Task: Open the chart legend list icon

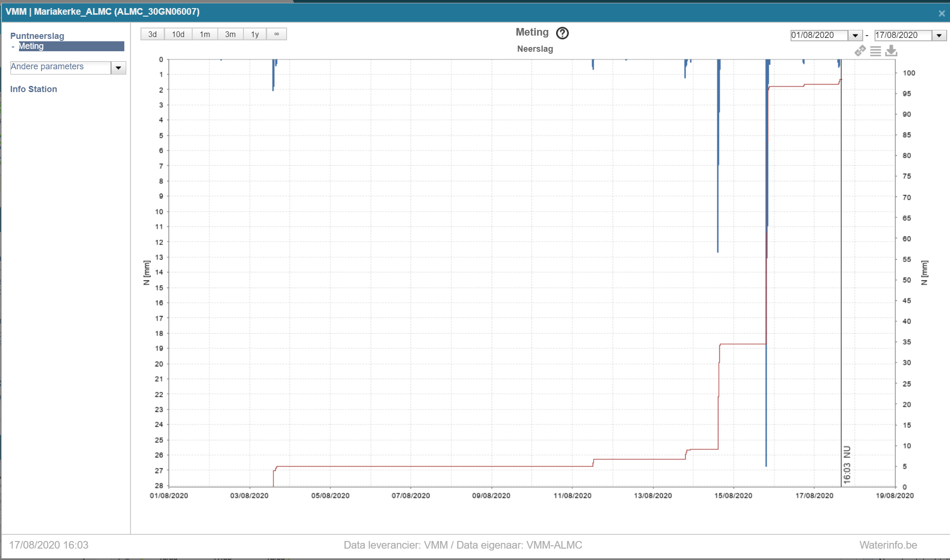Action: 875,51
